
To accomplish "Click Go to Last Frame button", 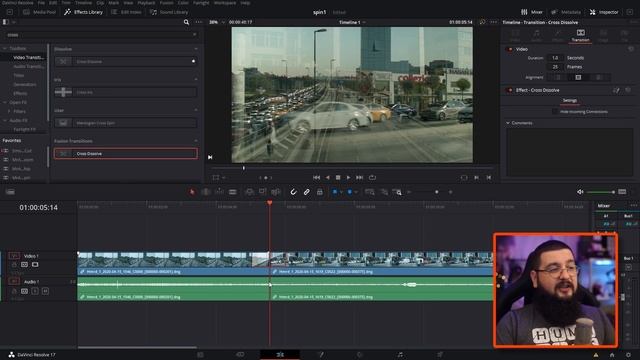I will [x=360, y=178].
